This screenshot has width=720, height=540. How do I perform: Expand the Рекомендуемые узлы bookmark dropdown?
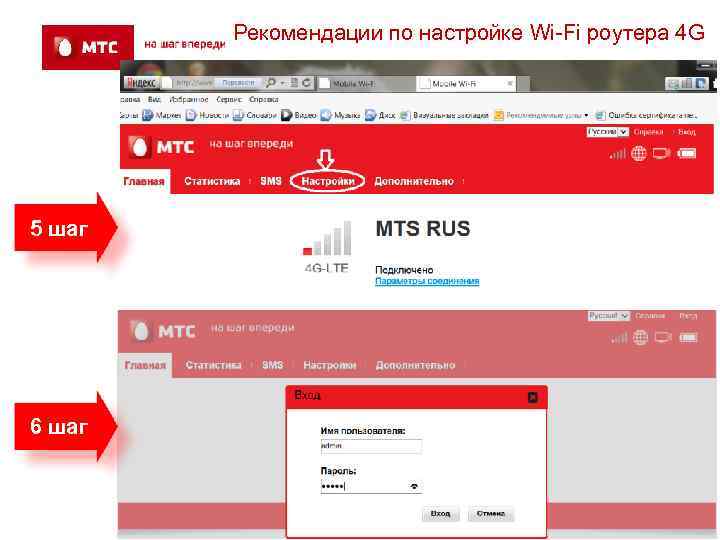586,115
